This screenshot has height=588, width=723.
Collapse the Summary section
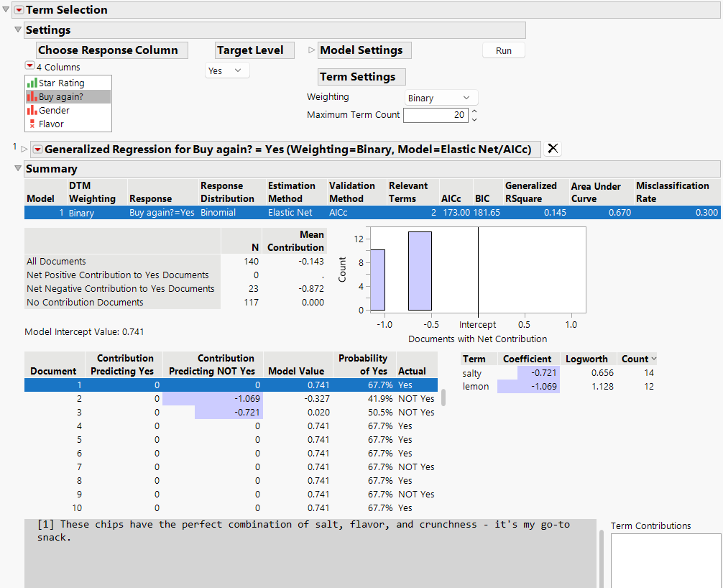[x=18, y=169]
